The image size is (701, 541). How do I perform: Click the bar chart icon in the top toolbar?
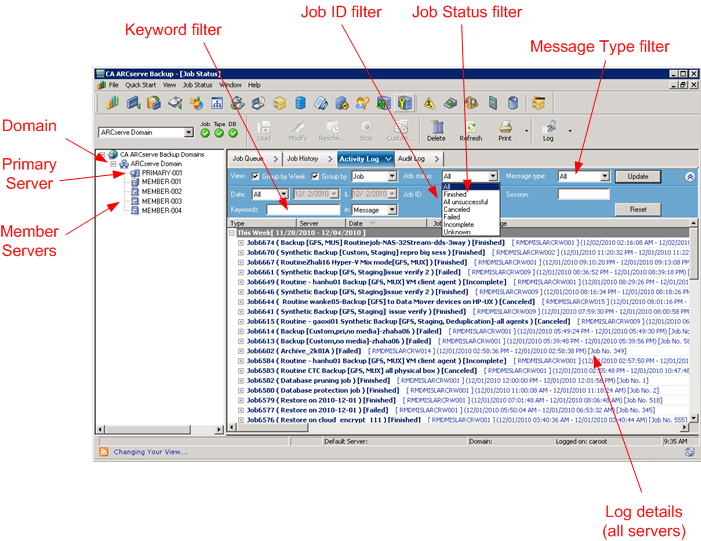(112, 103)
